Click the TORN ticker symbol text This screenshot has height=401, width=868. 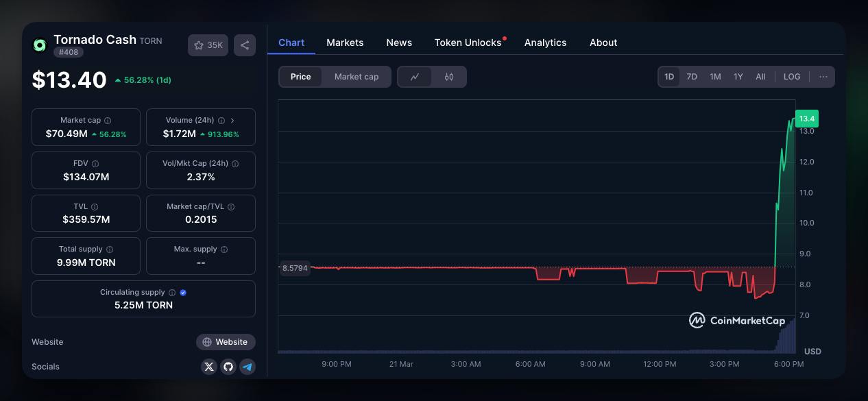point(151,41)
